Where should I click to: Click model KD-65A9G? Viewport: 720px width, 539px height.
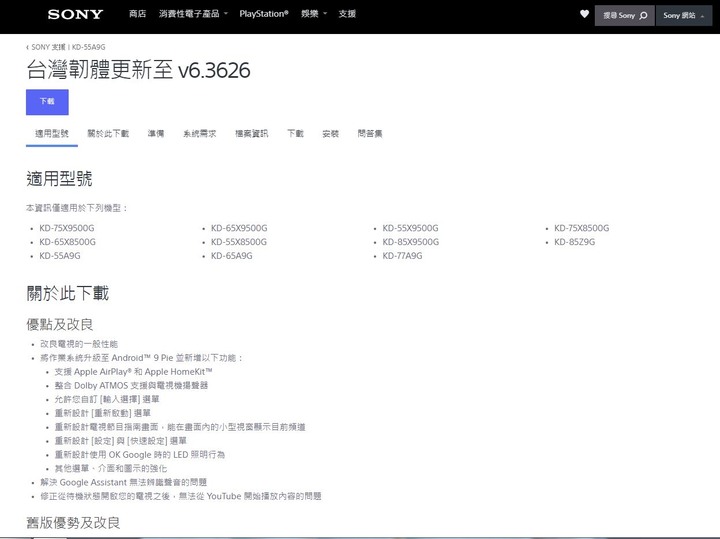pos(231,256)
